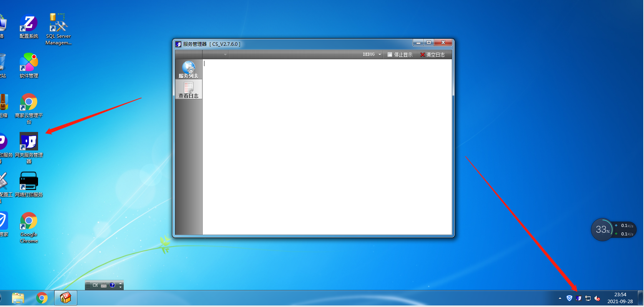Maximize the 服务管理器 window
The height and width of the screenshot is (307, 644).
pos(429,42)
